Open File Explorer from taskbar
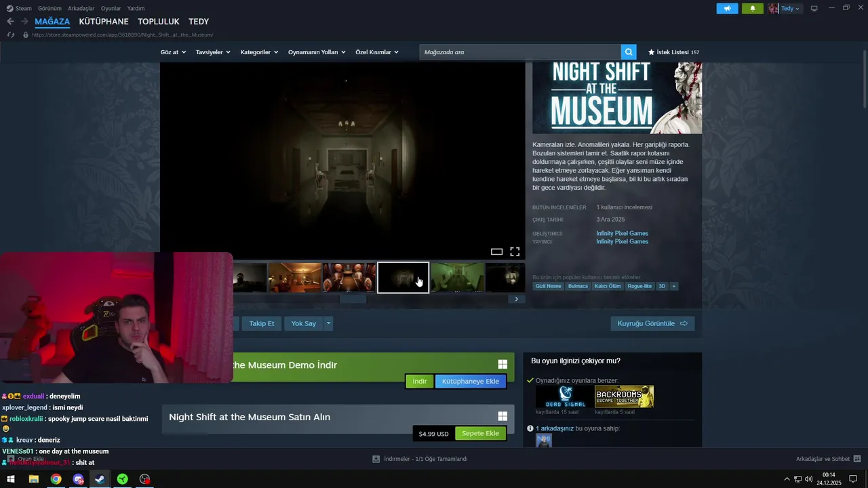 [x=33, y=479]
